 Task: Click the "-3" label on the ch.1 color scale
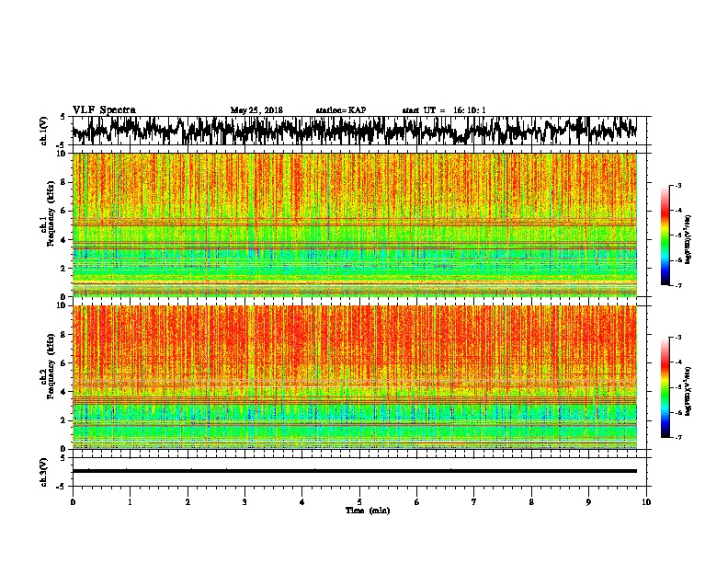[x=677, y=185]
